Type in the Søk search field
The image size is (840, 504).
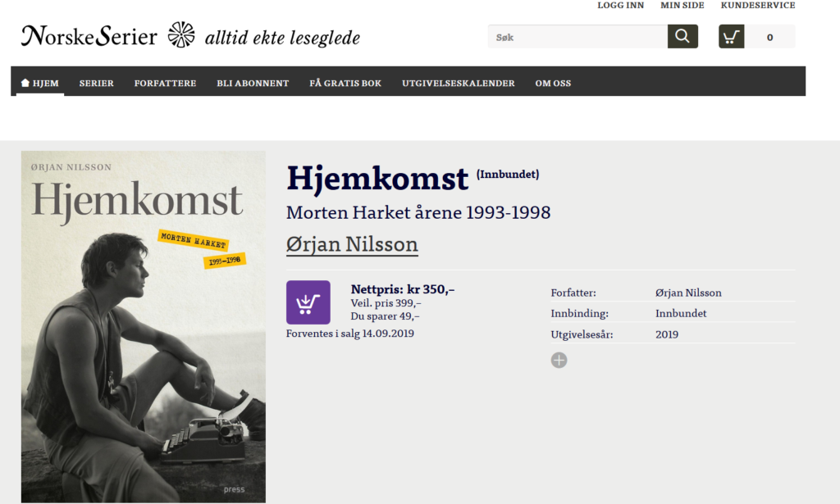coord(577,37)
